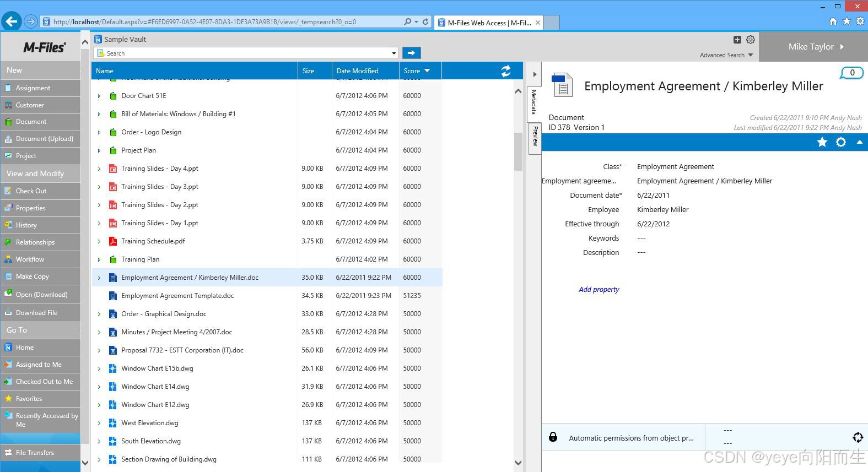Viewport: 868px width, 472px height.
Task: Click the Add property link
Action: click(599, 289)
